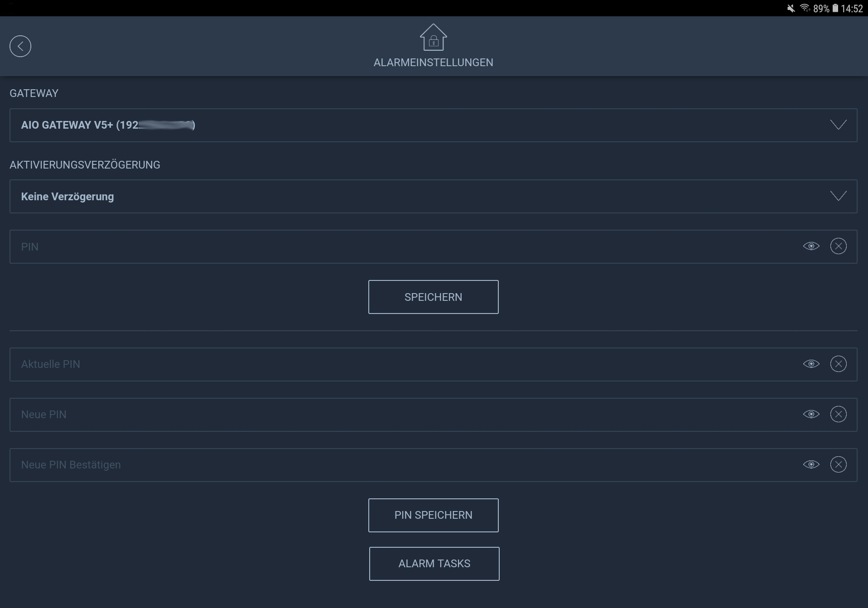The width and height of the screenshot is (868, 608).
Task: Toggle visibility of Neue PIN
Action: click(x=811, y=415)
